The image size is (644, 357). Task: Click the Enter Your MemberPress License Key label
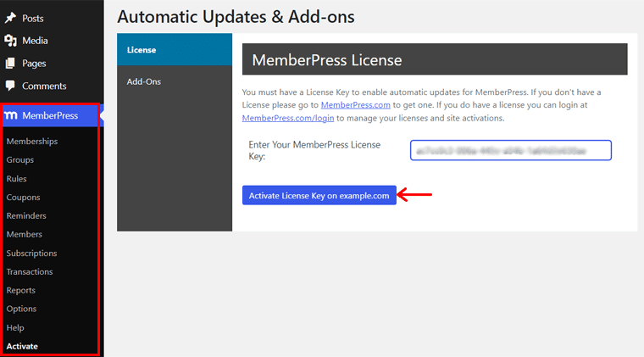point(314,150)
